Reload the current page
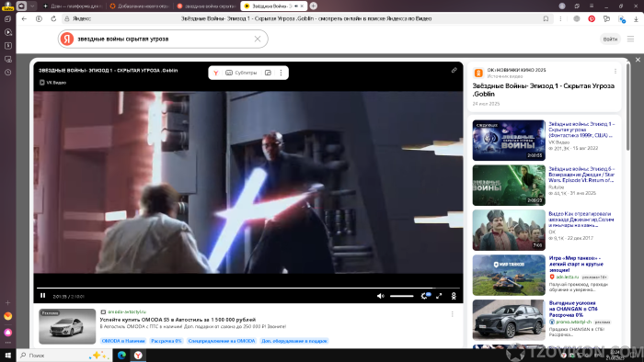This screenshot has height=362, width=644. coord(53,18)
